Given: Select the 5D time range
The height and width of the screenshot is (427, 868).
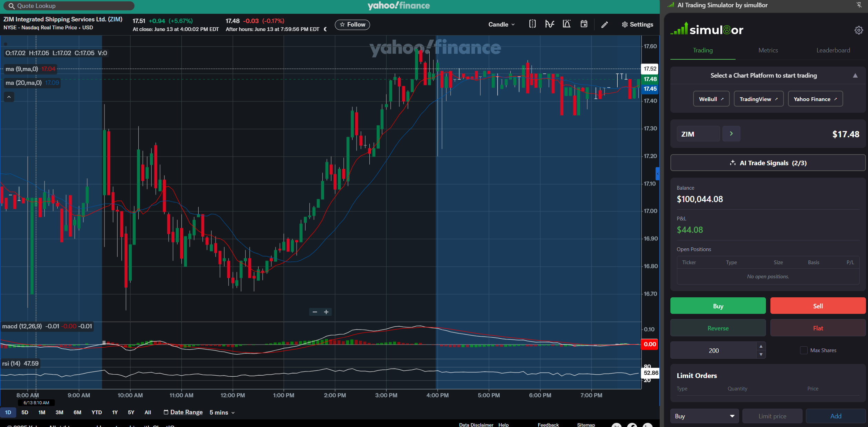Looking at the screenshot, I should click(25, 412).
